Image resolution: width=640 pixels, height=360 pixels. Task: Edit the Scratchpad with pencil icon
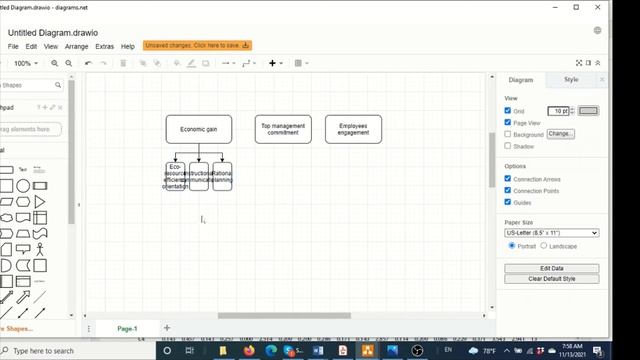[x=53, y=107]
